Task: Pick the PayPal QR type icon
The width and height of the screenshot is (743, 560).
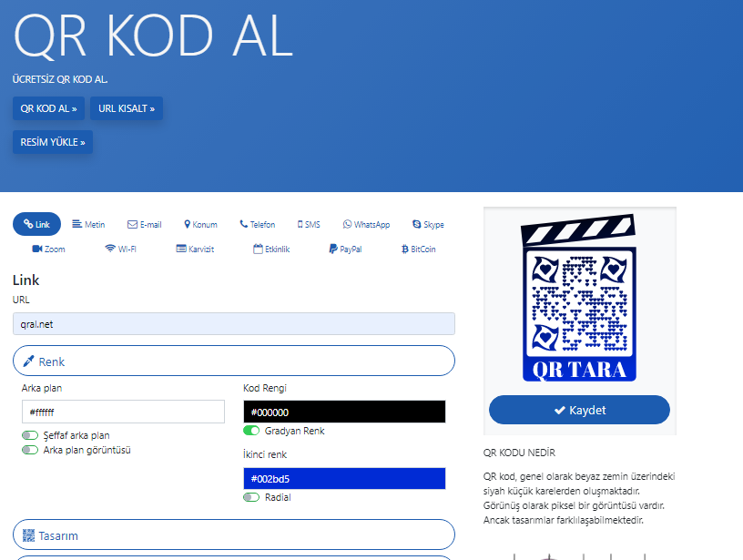Action: (x=332, y=249)
